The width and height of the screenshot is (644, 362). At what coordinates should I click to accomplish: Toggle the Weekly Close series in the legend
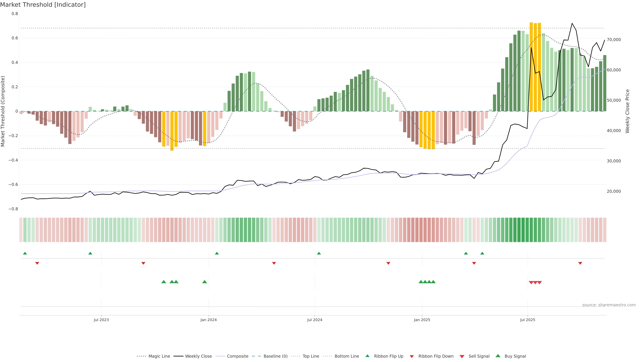pos(198,356)
